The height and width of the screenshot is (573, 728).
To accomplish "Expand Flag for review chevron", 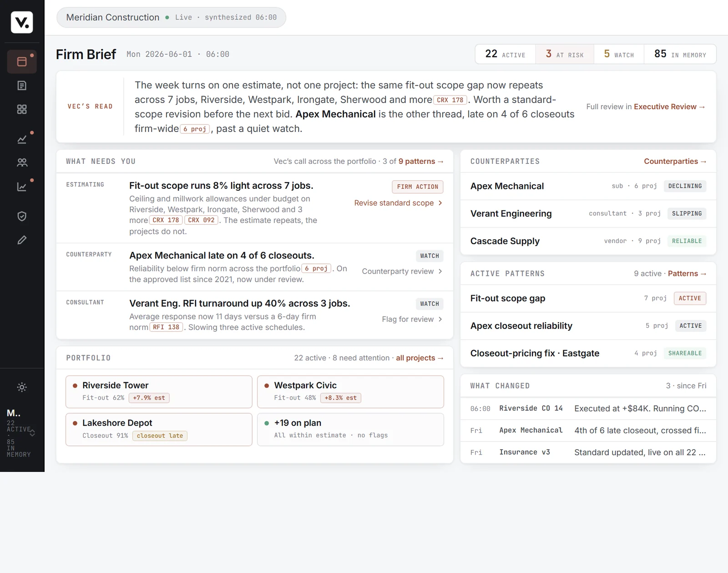I will point(440,319).
